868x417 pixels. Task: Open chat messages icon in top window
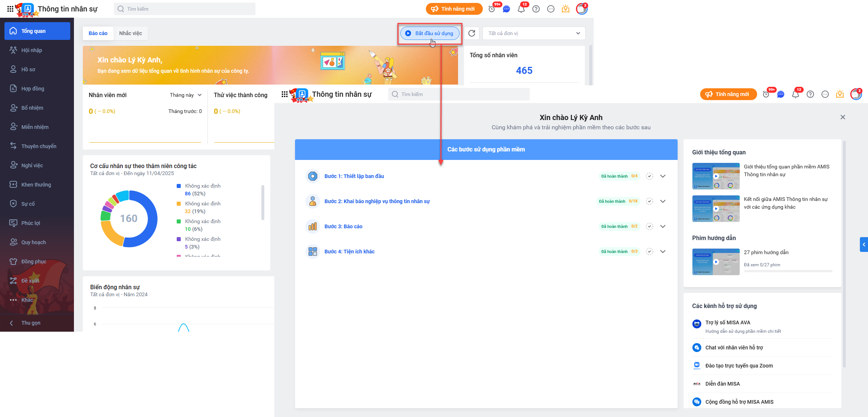[x=506, y=9]
